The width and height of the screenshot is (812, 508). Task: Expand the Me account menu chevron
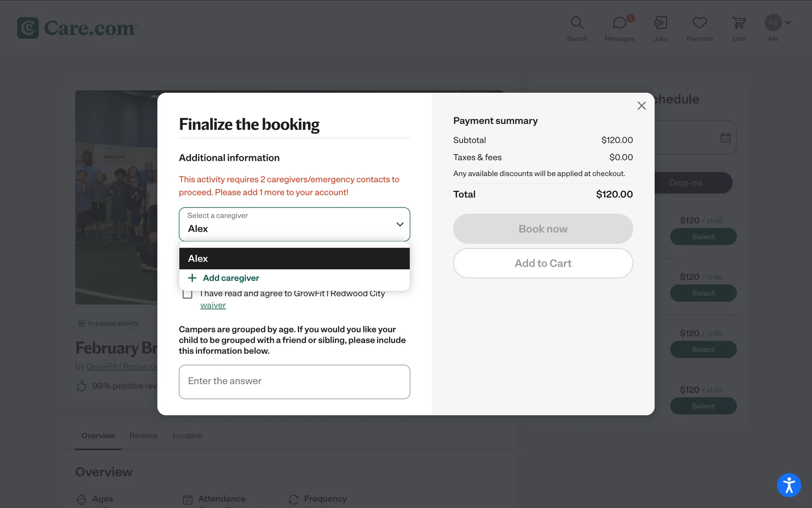[788, 23]
